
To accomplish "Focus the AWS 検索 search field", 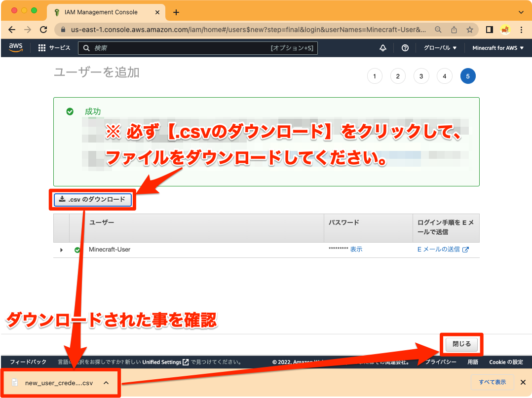I will [197, 48].
